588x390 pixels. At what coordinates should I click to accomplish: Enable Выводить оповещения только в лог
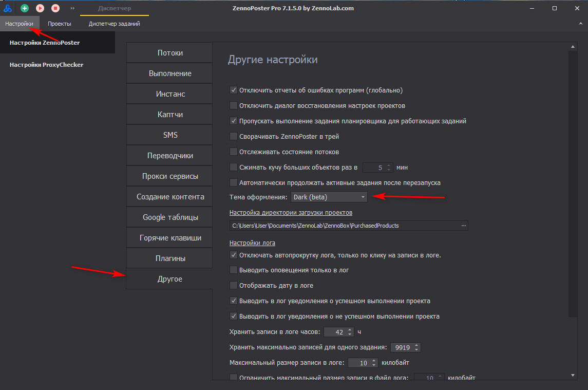click(233, 270)
